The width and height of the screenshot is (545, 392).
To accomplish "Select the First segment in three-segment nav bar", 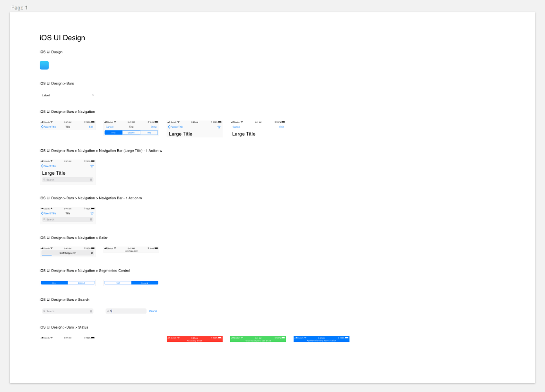I will [113, 133].
